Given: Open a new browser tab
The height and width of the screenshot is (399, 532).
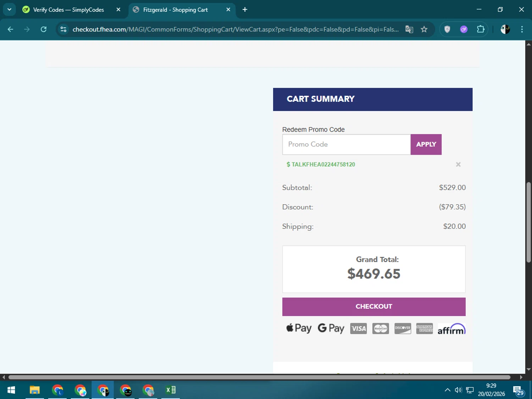Looking at the screenshot, I should coord(245,10).
